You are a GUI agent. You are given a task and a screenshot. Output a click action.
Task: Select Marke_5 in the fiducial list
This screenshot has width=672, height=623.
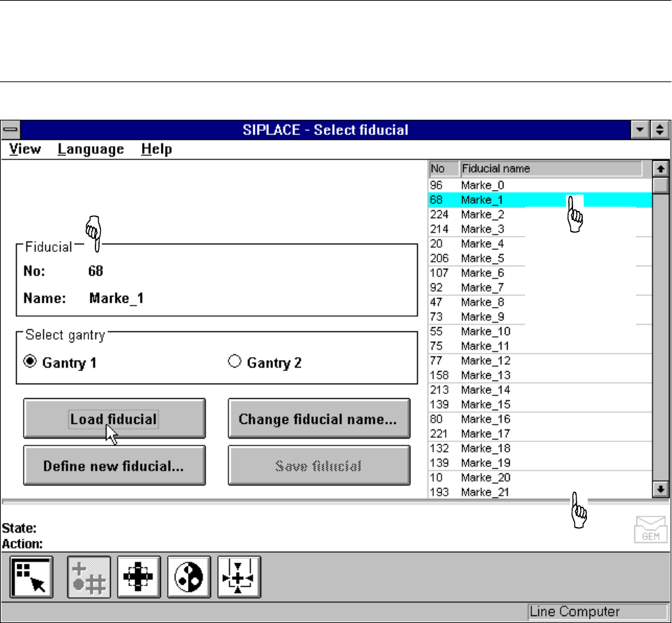[x=540, y=258]
